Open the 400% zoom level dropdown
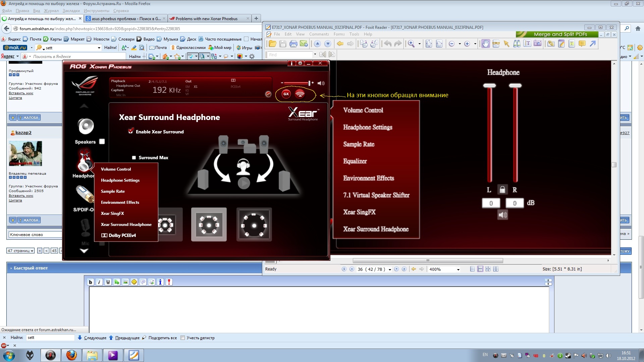The height and width of the screenshot is (362, 644). 458,269
